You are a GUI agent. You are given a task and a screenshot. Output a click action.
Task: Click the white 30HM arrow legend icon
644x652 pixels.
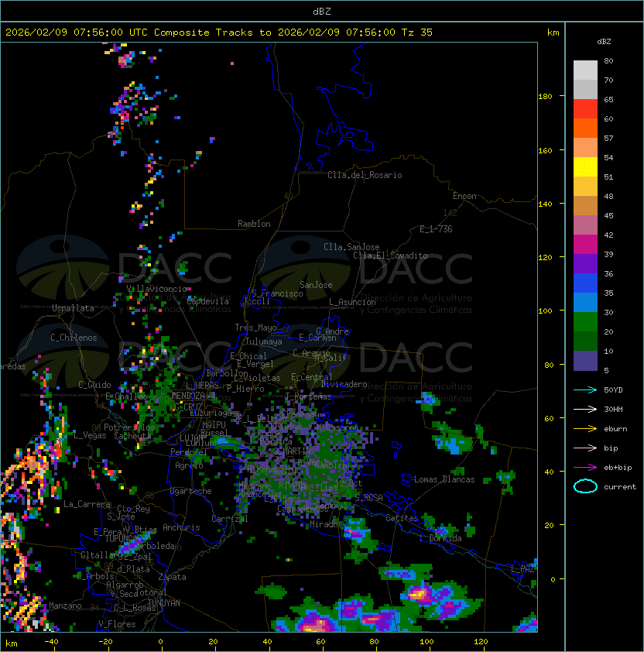[585, 409]
